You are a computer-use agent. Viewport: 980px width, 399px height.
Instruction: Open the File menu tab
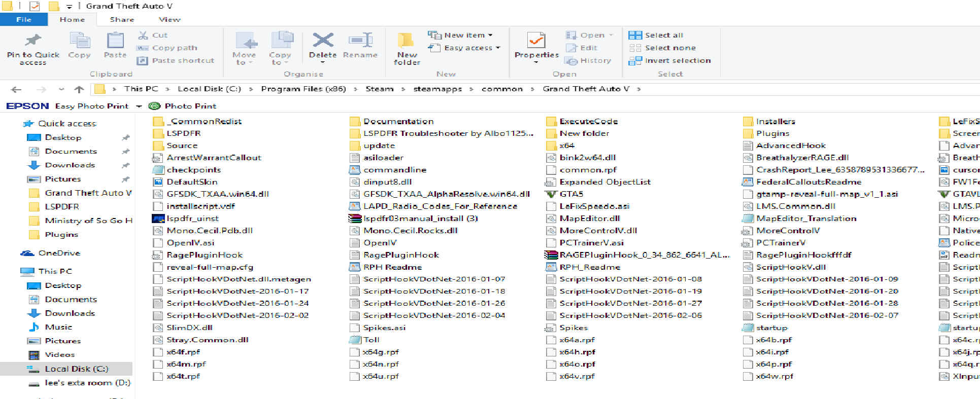[x=24, y=19]
